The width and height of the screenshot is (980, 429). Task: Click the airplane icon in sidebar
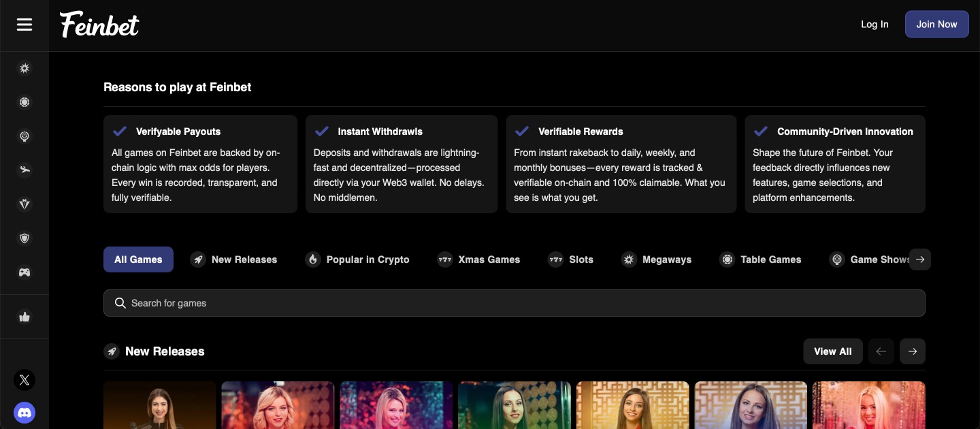(24, 170)
